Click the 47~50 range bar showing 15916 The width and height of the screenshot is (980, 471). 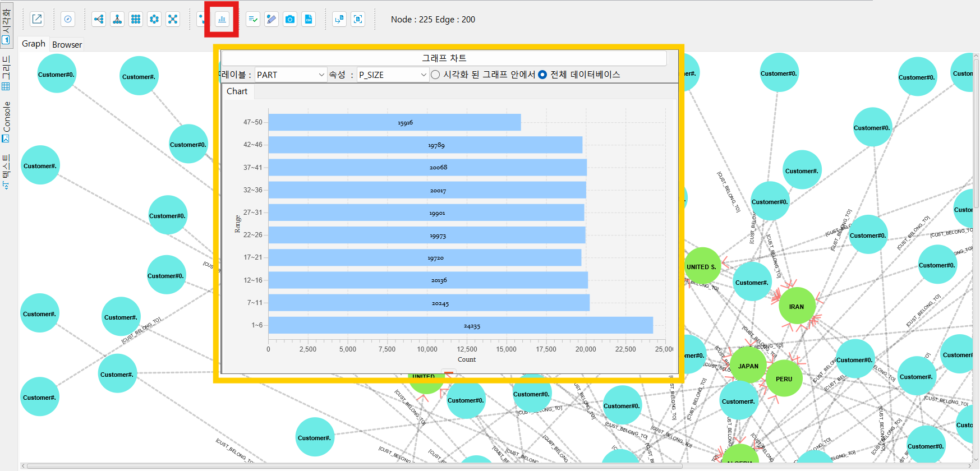pos(394,122)
